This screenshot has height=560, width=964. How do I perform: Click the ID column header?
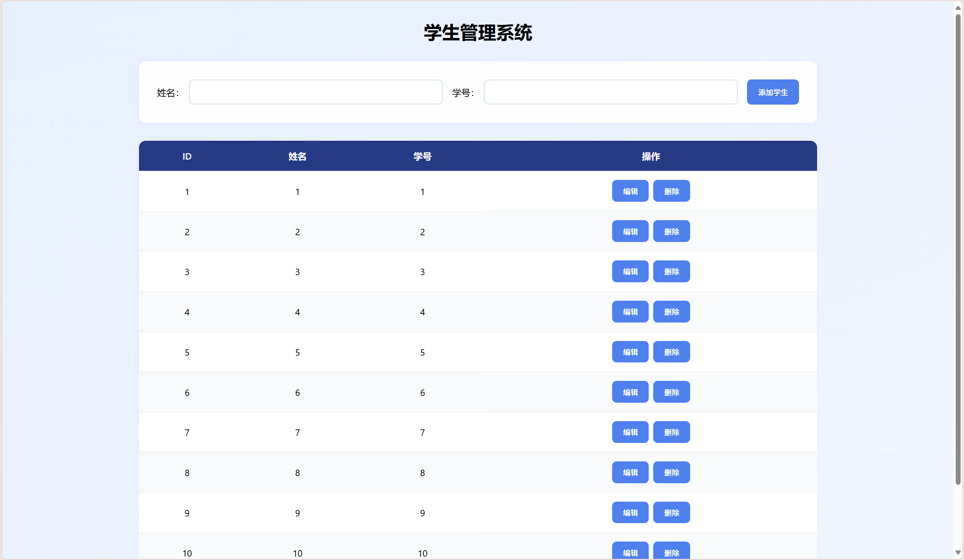point(187,156)
